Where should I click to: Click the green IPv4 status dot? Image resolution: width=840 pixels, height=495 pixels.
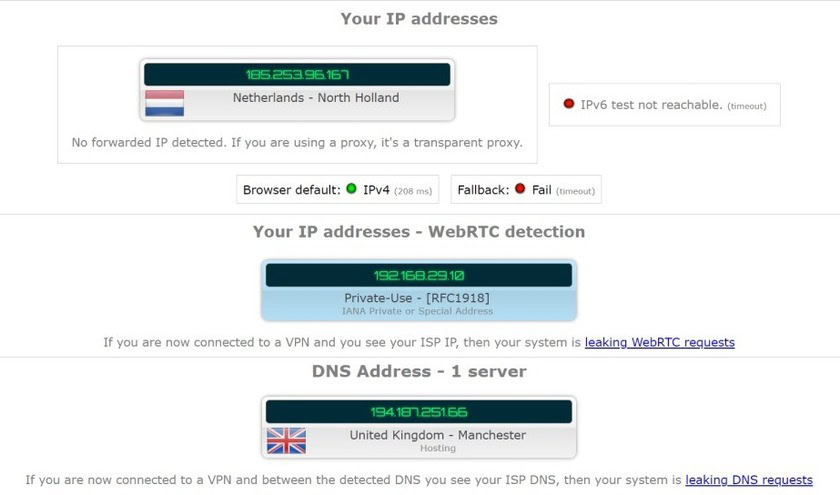(x=351, y=189)
